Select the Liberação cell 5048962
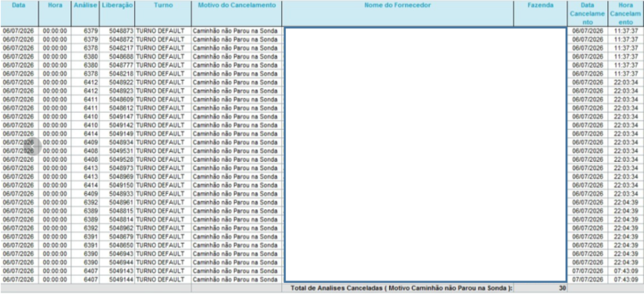The width and height of the screenshot is (644, 296). 117,228
